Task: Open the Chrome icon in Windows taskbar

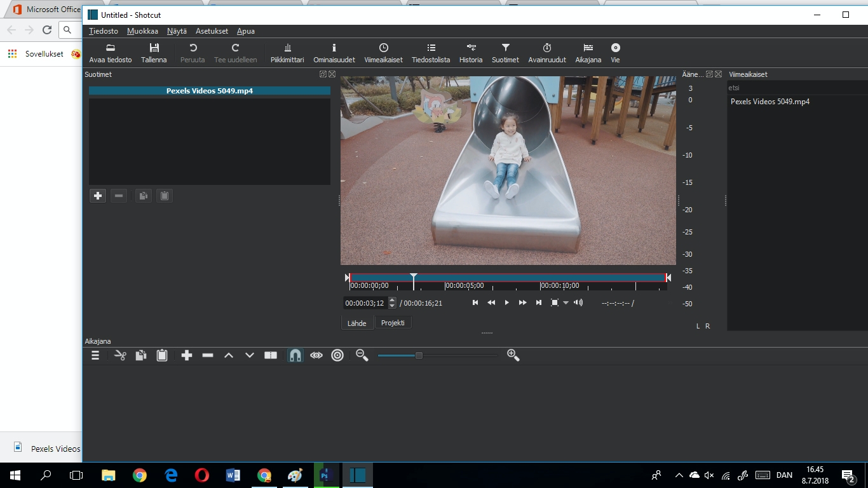Action: click(140, 475)
